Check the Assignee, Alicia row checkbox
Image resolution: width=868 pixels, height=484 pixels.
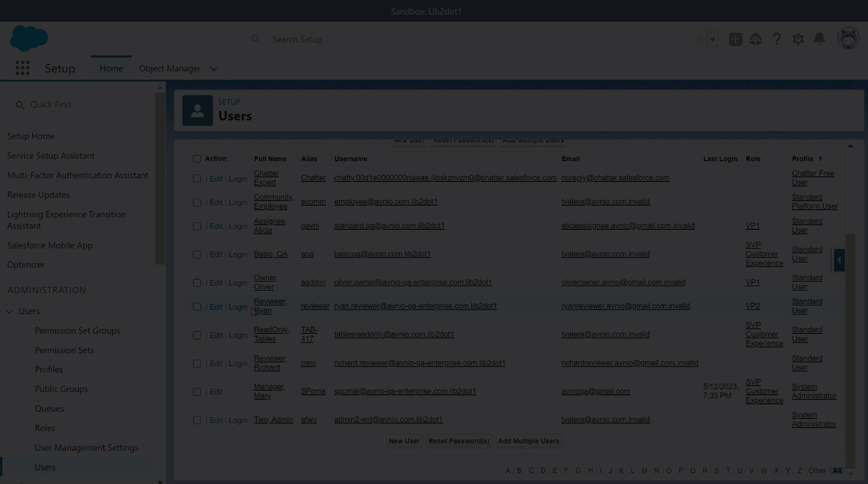coord(197,226)
